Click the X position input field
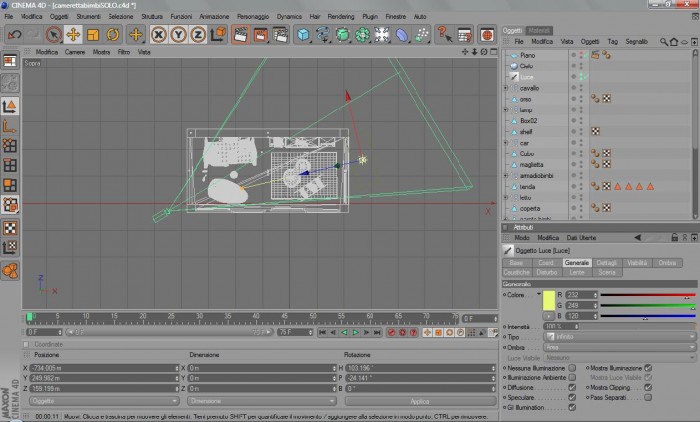The width and height of the screenshot is (700, 422). tap(104, 368)
